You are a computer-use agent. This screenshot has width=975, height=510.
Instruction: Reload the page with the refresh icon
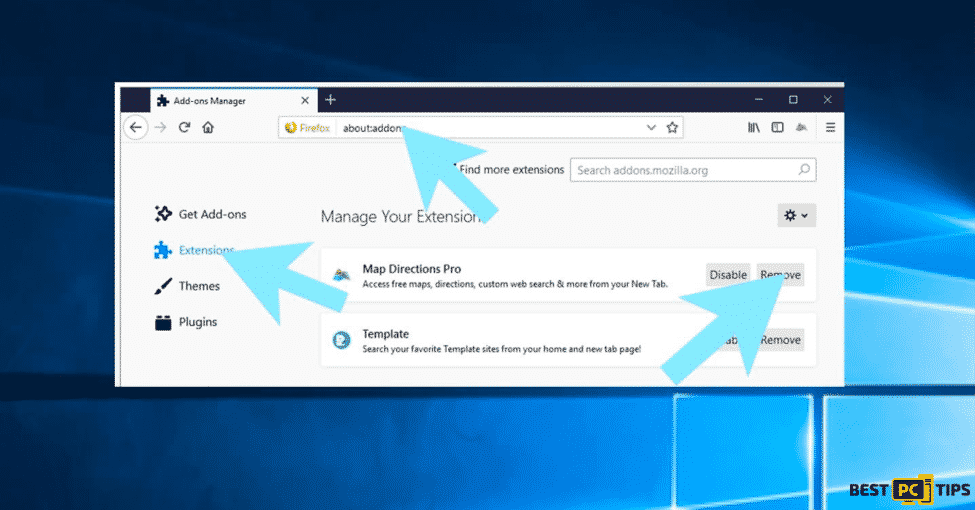point(184,128)
